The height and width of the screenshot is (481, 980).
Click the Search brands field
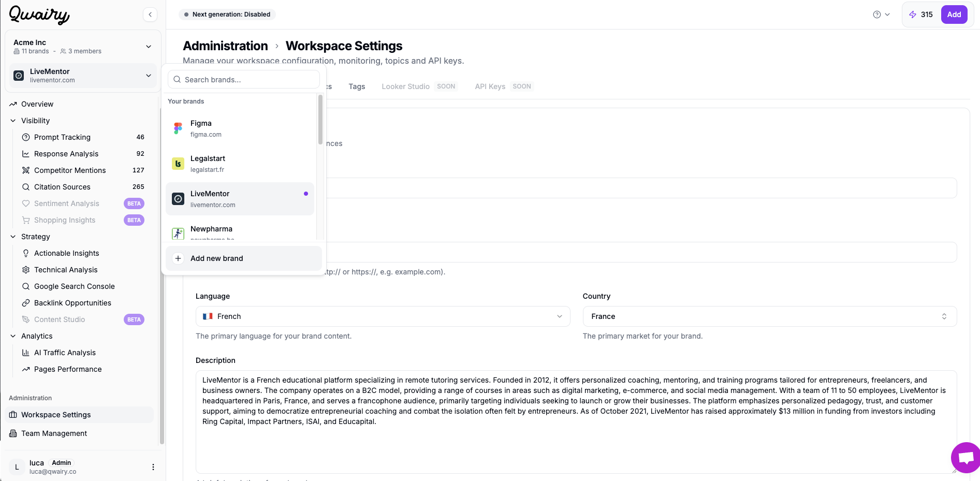tap(244, 79)
